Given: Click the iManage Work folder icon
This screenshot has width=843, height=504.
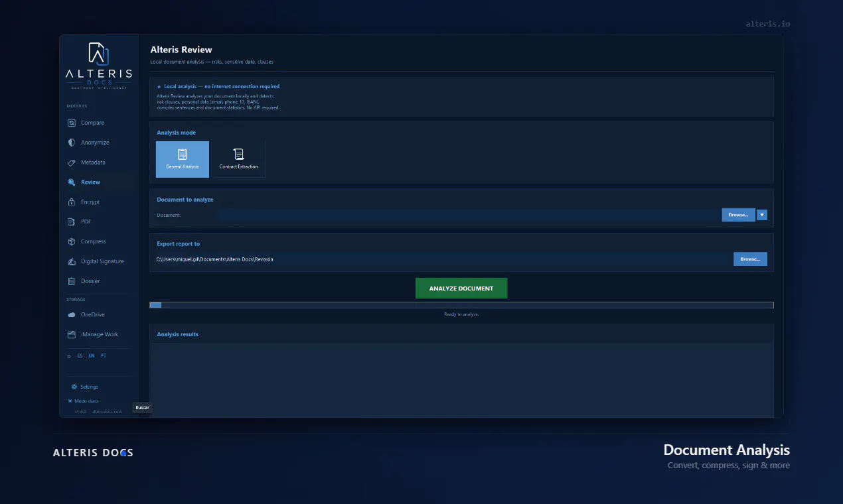Looking at the screenshot, I should tap(72, 335).
